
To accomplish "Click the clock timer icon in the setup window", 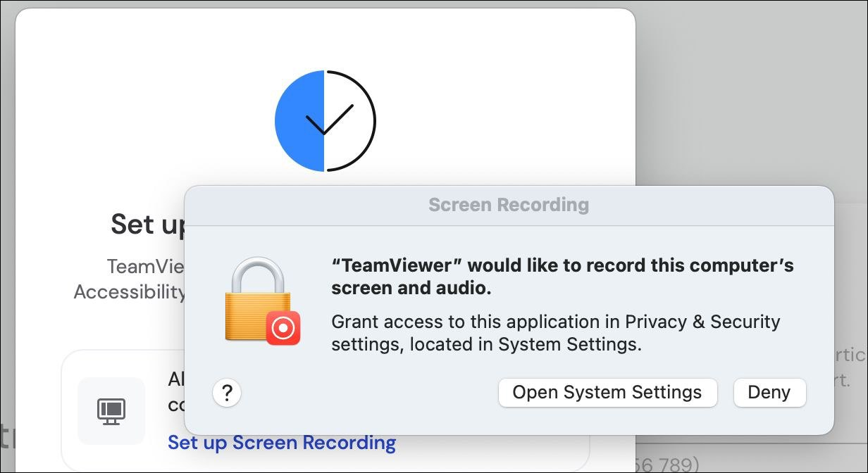I will (x=324, y=120).
